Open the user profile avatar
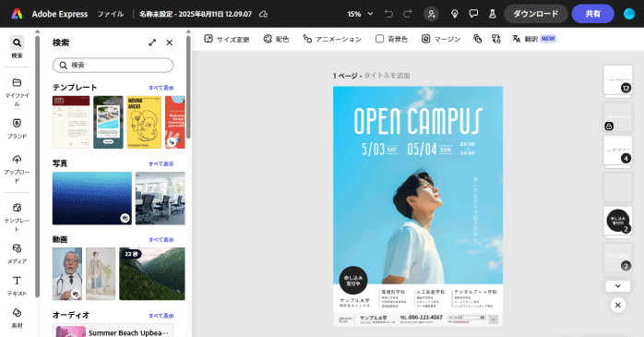Screen dimensions: 644x337 [x=629, y=14]
